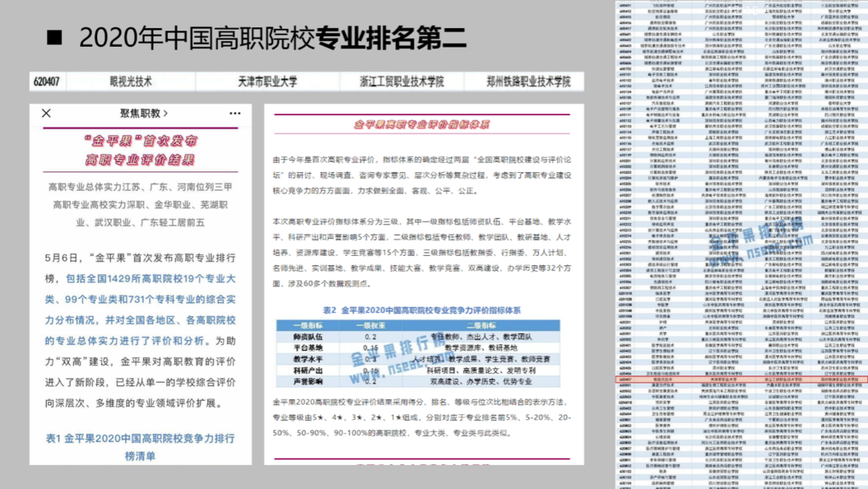Select the 教学水平 table cell

[x=308, y=359]
